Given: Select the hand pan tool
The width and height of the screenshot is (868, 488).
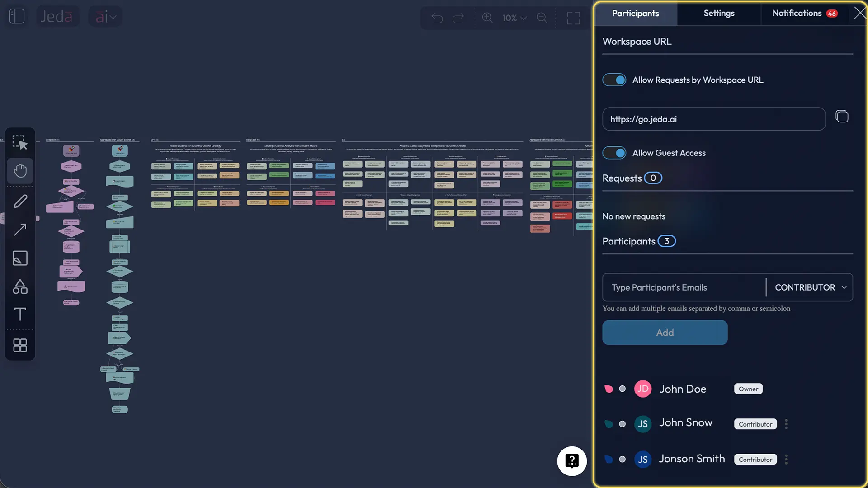Looking at the screenshot, I should pos(20,171).
